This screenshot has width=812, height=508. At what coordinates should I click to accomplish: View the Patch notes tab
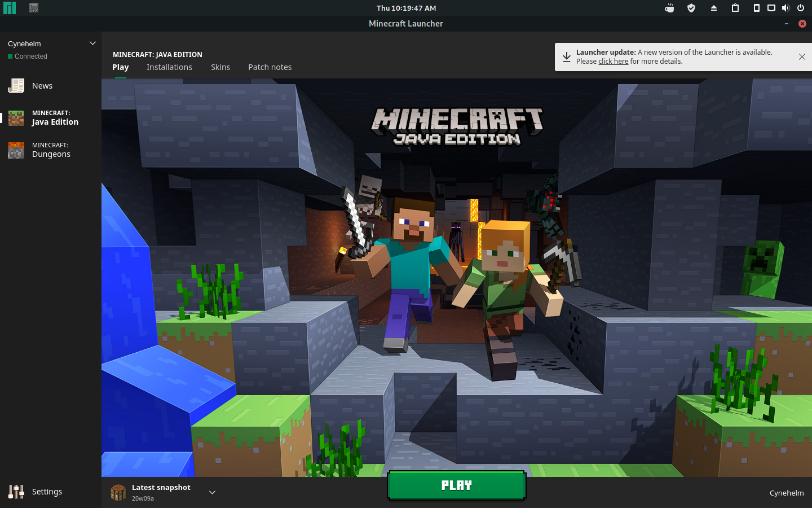(x=270, y=67)
